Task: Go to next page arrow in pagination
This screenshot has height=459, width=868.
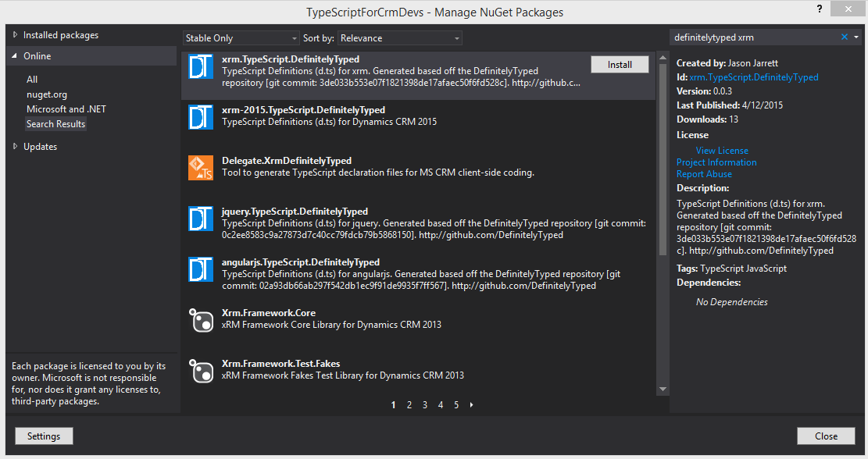Action: pyautogui.click(x=472, y=405)
